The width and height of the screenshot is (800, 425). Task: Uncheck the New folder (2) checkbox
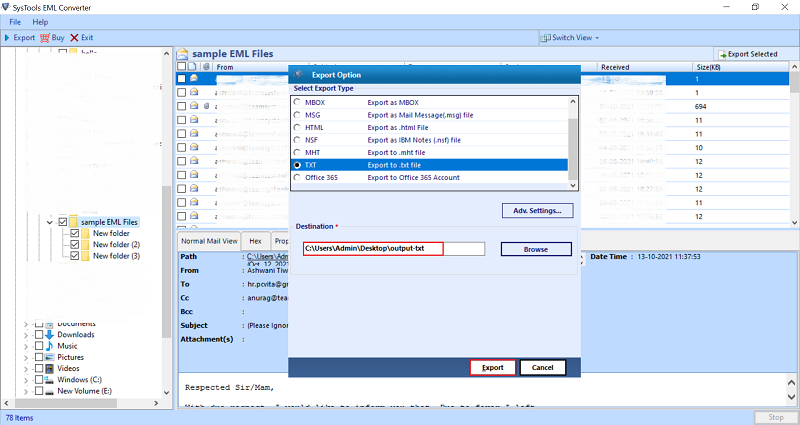pyautogui.click(x=74, y=244)
